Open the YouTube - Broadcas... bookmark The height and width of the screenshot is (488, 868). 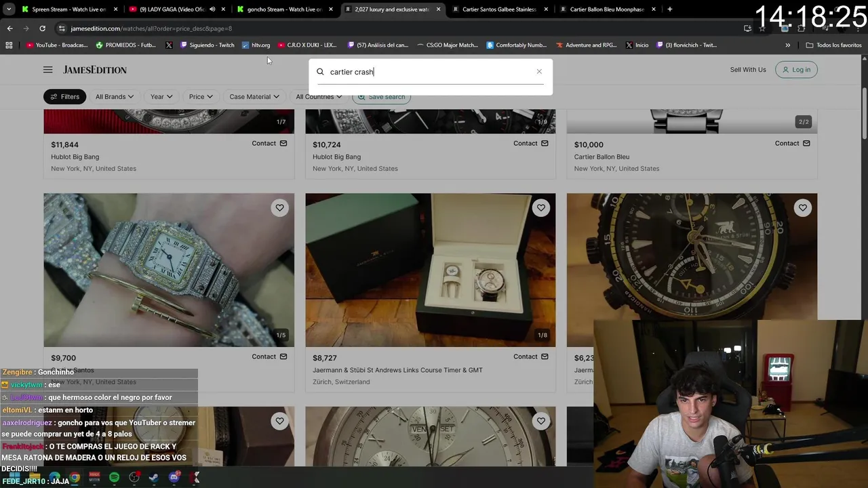coord(57,45)
